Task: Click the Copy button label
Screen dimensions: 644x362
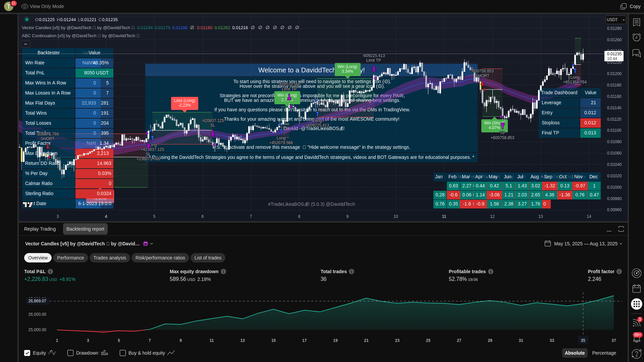Action: click(635, 6)
